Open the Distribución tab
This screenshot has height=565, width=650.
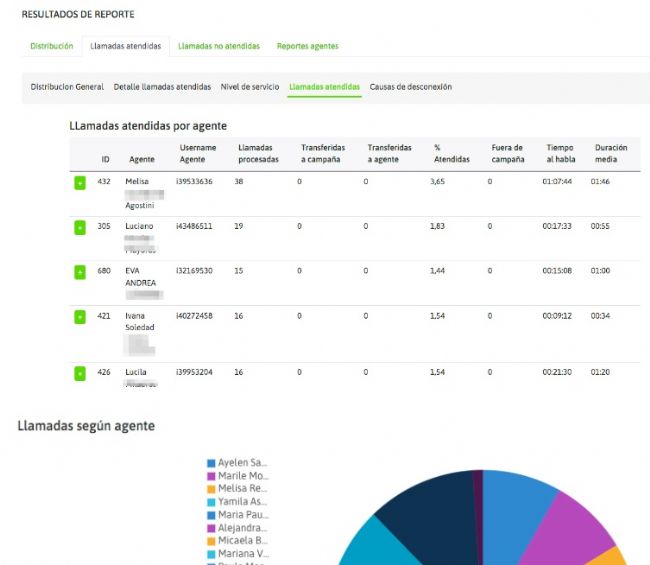point(52,46)
